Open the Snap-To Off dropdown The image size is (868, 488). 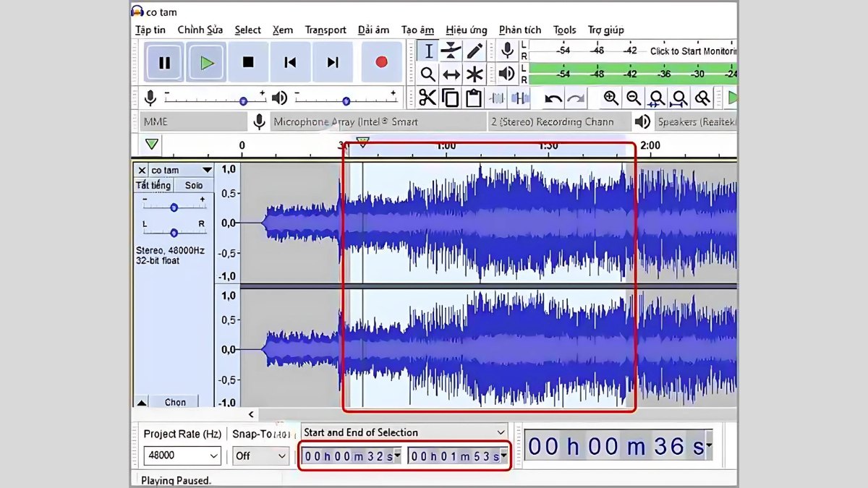click(x=260, y=455)
